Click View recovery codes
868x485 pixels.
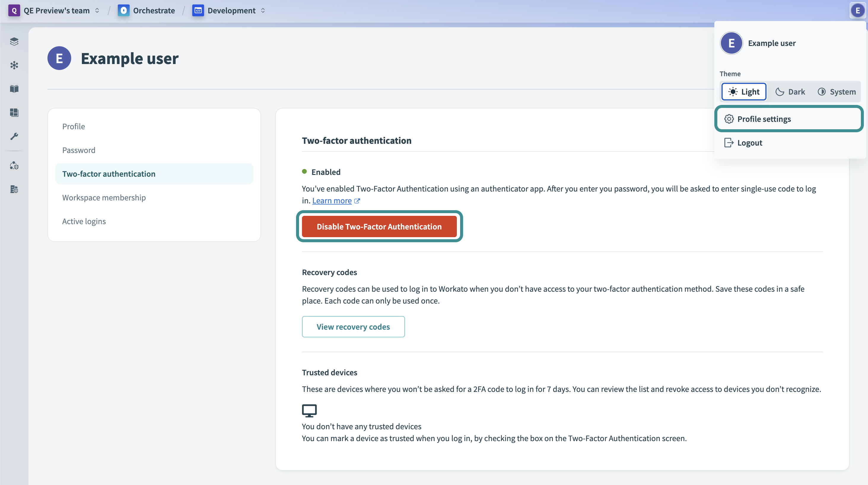353,326
